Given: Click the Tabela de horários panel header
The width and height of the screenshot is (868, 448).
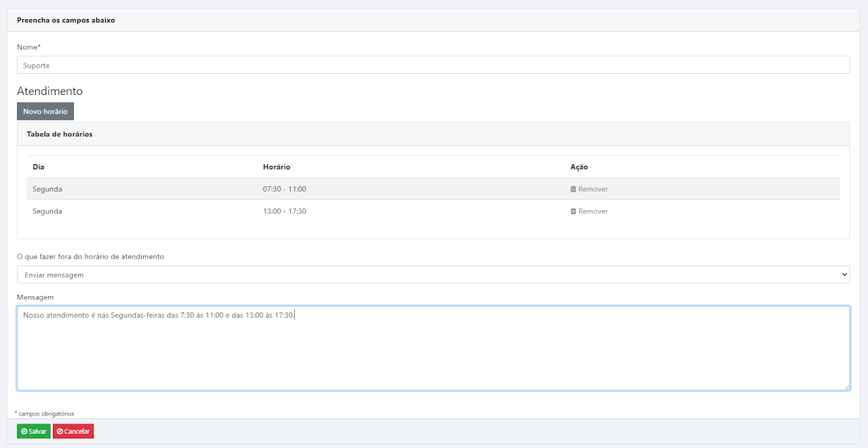Looking at the screenshot, I should point(60,134).
